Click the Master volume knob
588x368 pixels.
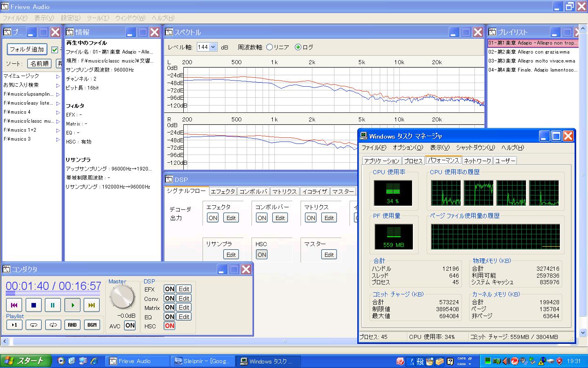tap(122, 297)
